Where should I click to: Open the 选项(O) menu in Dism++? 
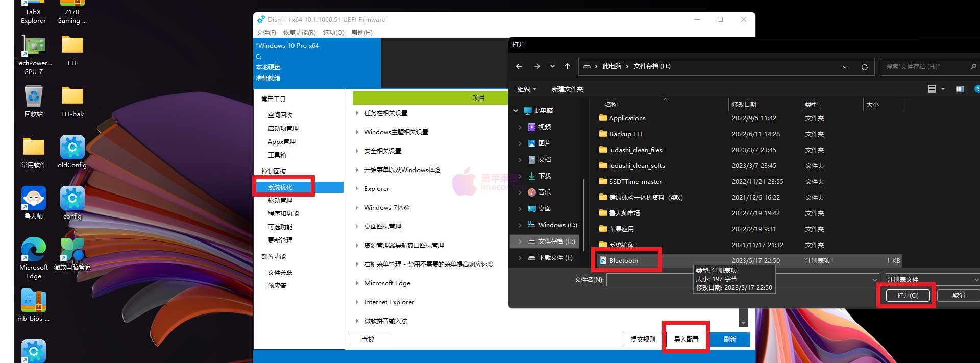[333, 32]
